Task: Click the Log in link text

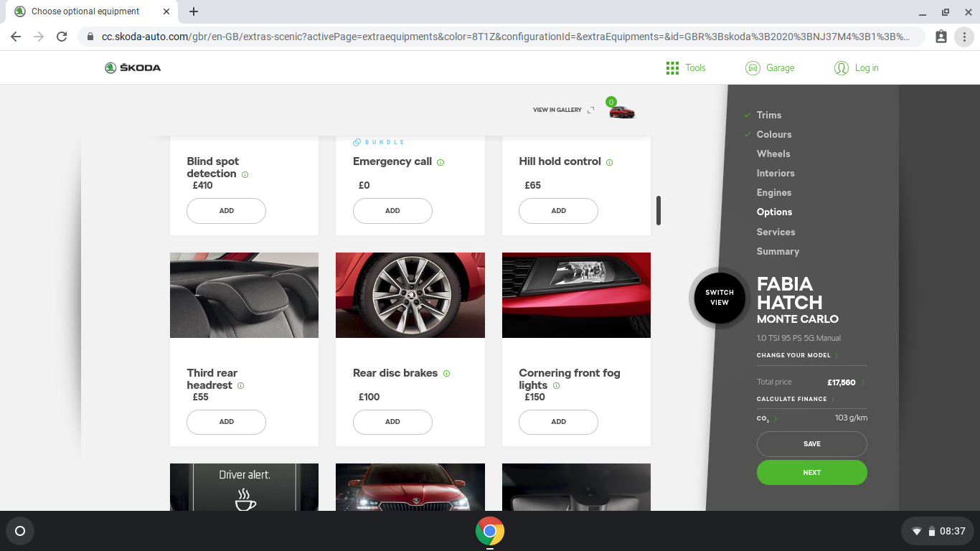Action: [x=867, y=67]
